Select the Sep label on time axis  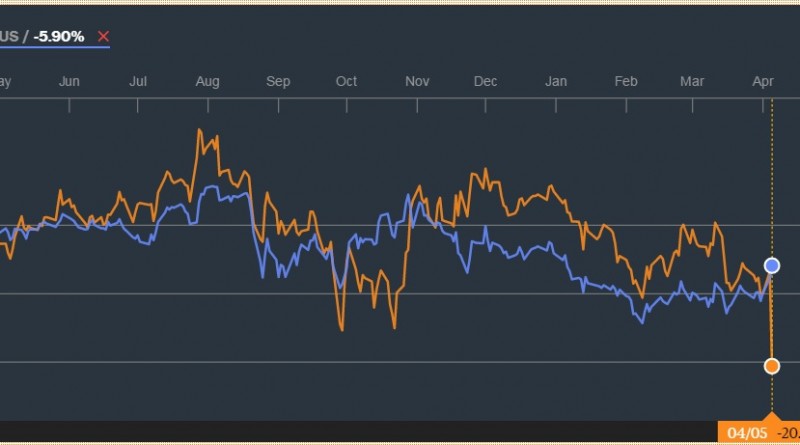point(278,81)
